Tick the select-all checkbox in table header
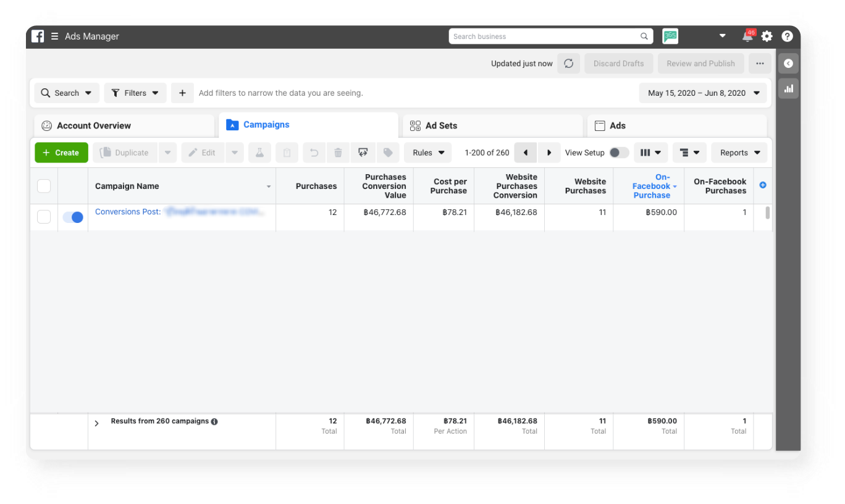The width and height of the screenshot is (845, 504). click(x=44, y=186)
